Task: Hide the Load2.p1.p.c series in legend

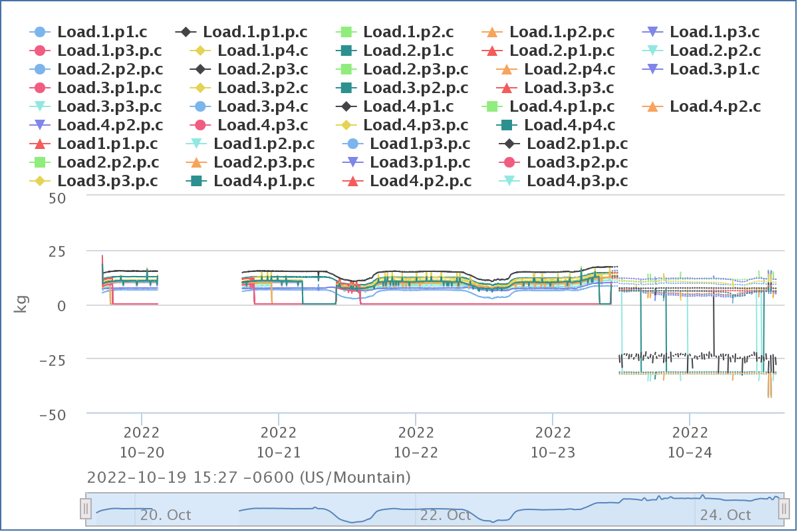Action: [577, 143]
